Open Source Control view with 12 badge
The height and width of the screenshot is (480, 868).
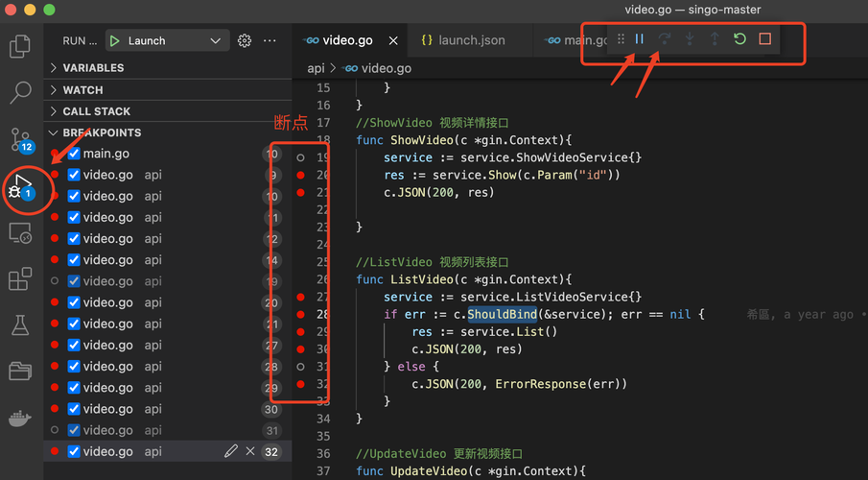pyautogui.click(x=22, y=139)
